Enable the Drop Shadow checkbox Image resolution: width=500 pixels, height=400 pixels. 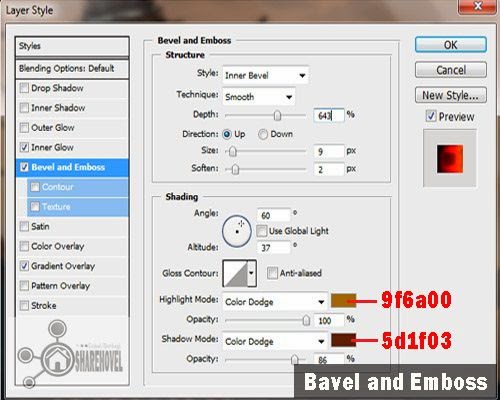pyautogui.click(x=24, y=88)
